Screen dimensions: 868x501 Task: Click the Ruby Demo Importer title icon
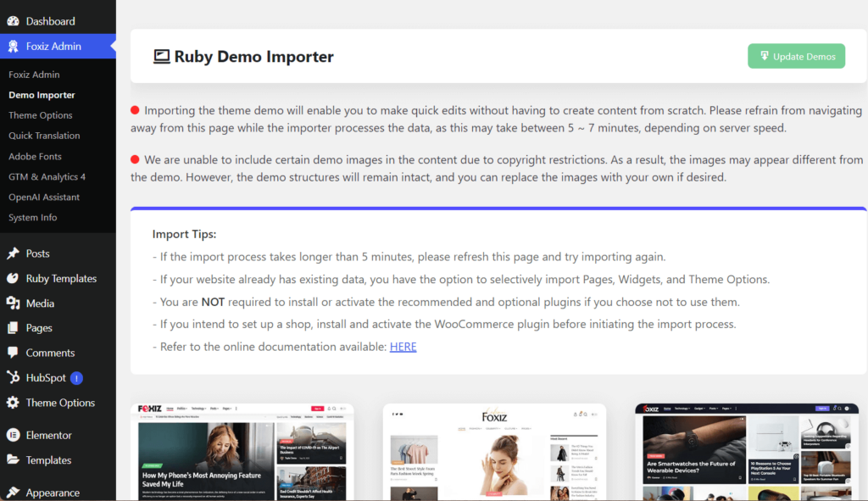(x=161, y=57)
